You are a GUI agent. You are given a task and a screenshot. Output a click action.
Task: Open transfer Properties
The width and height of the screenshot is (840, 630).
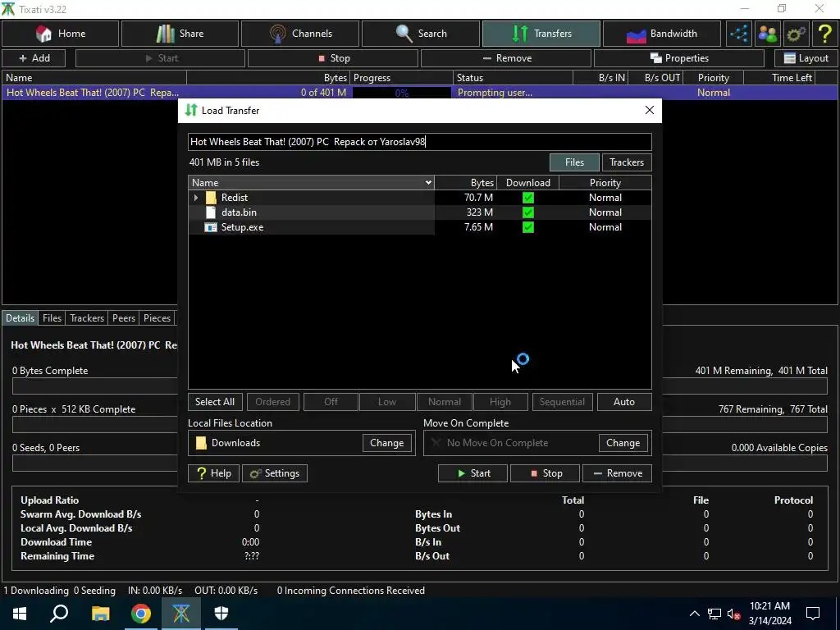[x=678, y=58]
